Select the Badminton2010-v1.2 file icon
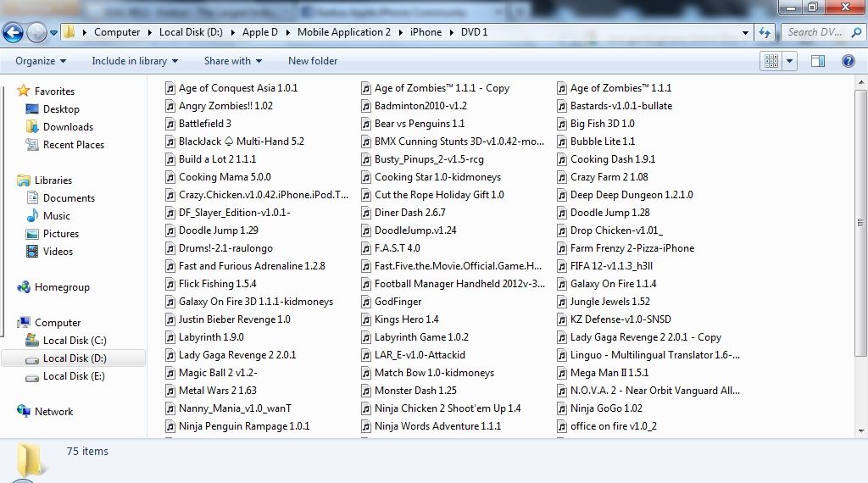This screenshot has width=868, height=483. 366,106
